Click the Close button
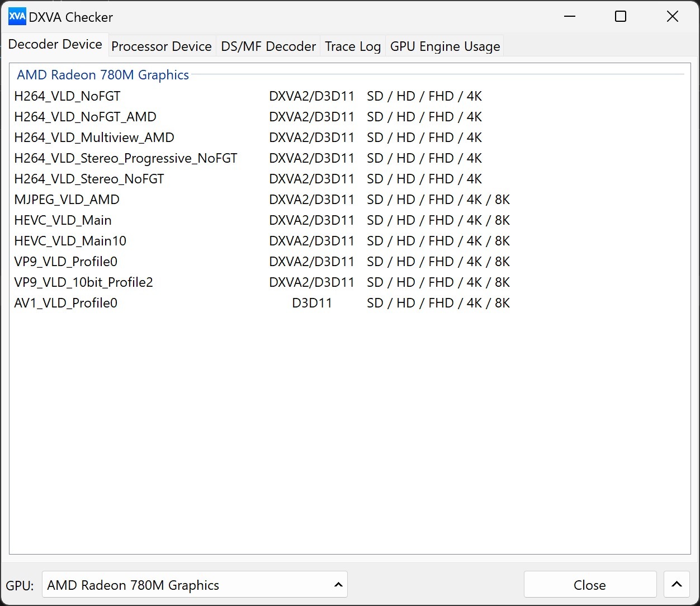This screenshot has height=606, width=700. [x=590, y=585]
